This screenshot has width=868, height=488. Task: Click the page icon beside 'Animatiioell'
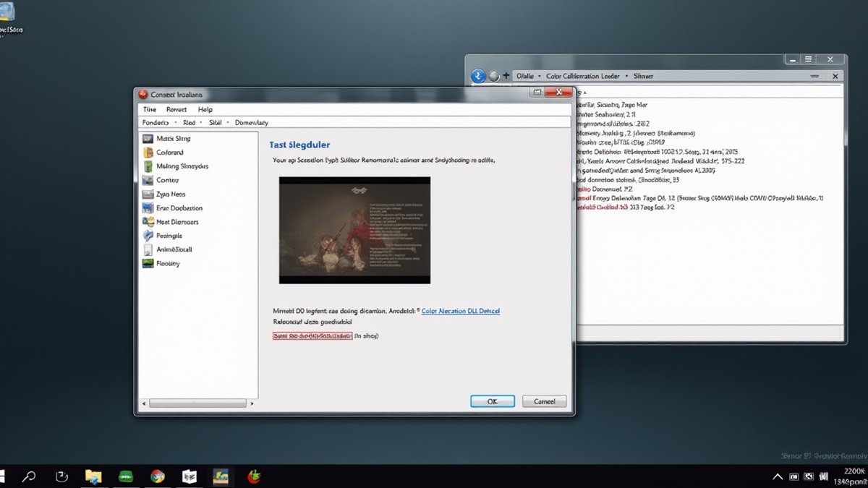pyautogui.click(x=147, y=249)
